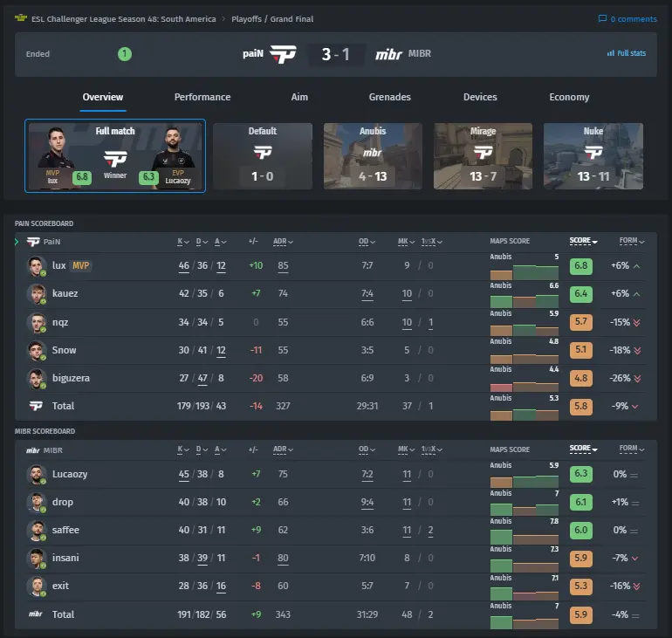The width and height of the screenshot is (672, 638).
Task: Click lux's green 6.8 score swatch
Action: pos(580,265)
